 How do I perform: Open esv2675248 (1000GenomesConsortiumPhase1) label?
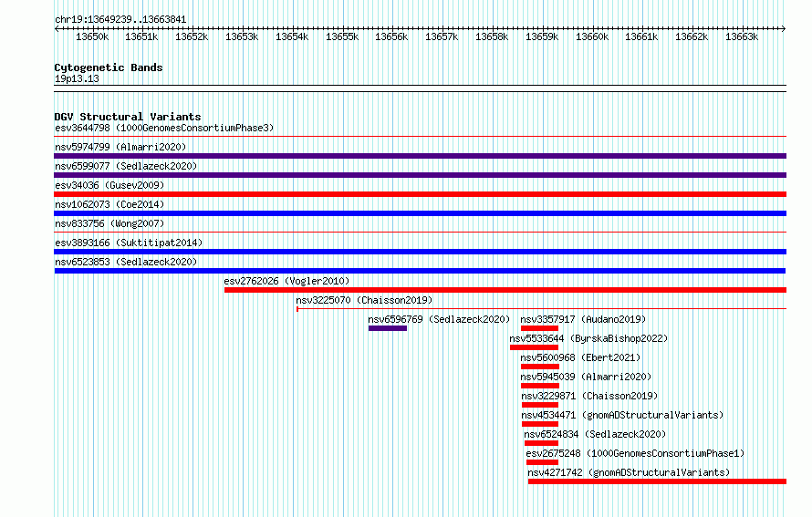click(x=635, y=453)
